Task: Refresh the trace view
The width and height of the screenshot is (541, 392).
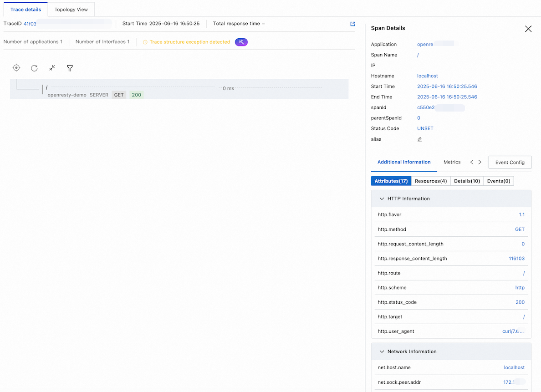Action: click(34, 68)
